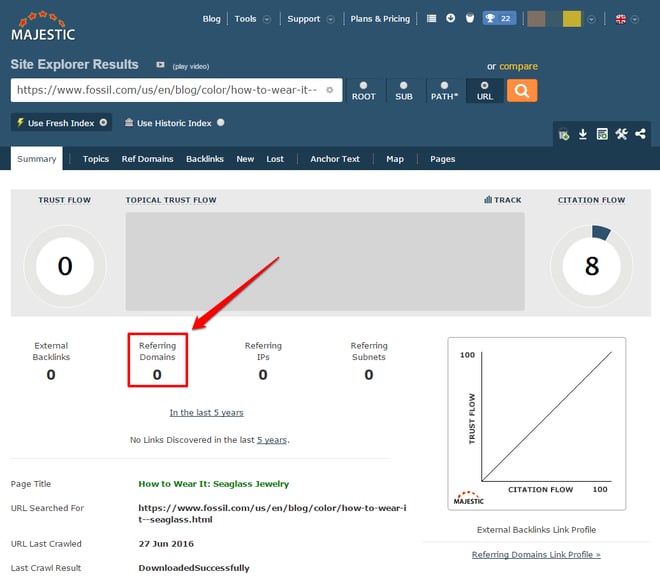The image size is (660, 576).
Task: Select the URL radio option
Action: click(484, 85)
